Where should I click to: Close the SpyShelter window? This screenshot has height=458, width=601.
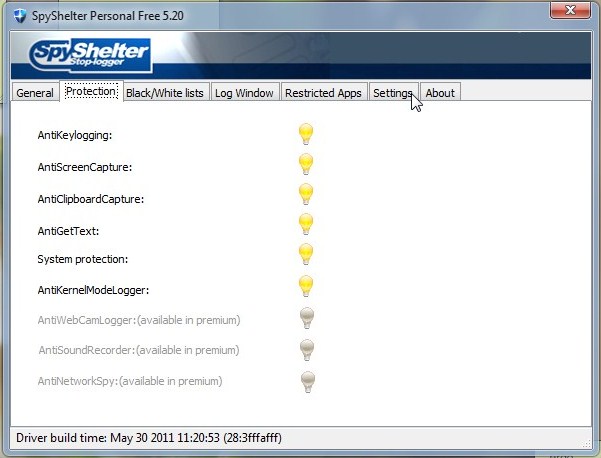(x=570, y=10)
